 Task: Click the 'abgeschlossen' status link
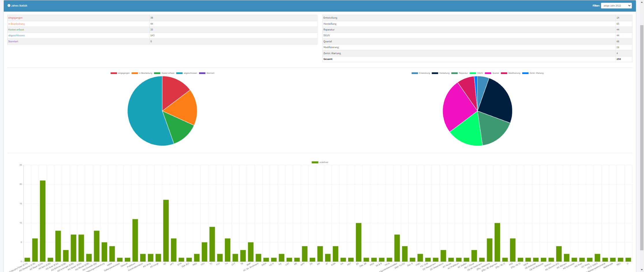tap(16, 36)
